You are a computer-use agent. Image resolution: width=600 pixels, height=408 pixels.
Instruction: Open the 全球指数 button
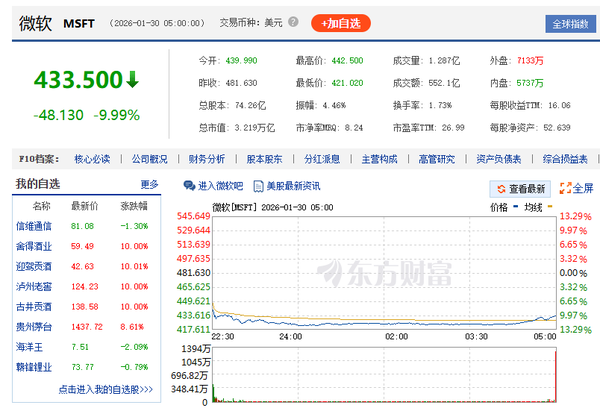point(570,24)
